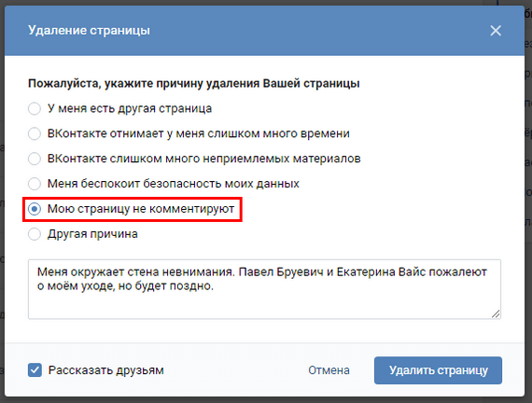Choose 'ВКонтакте отнимает у меня слишком много времени'

tap(35, 133)
